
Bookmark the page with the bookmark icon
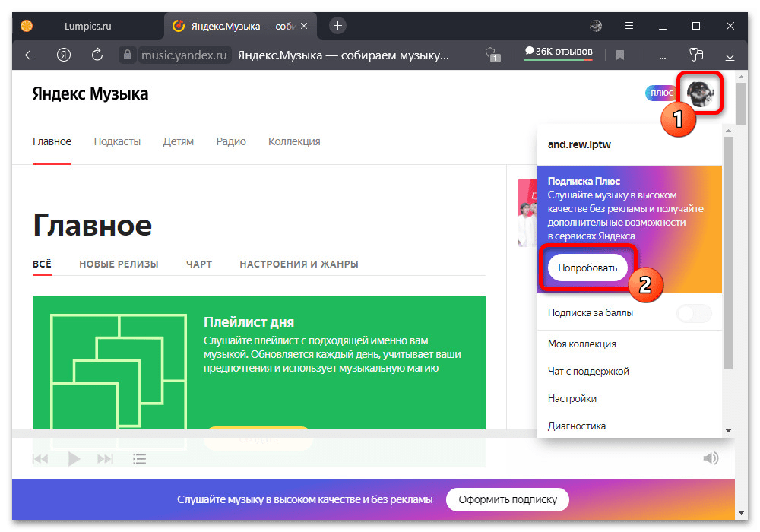(x=620, y=55)
